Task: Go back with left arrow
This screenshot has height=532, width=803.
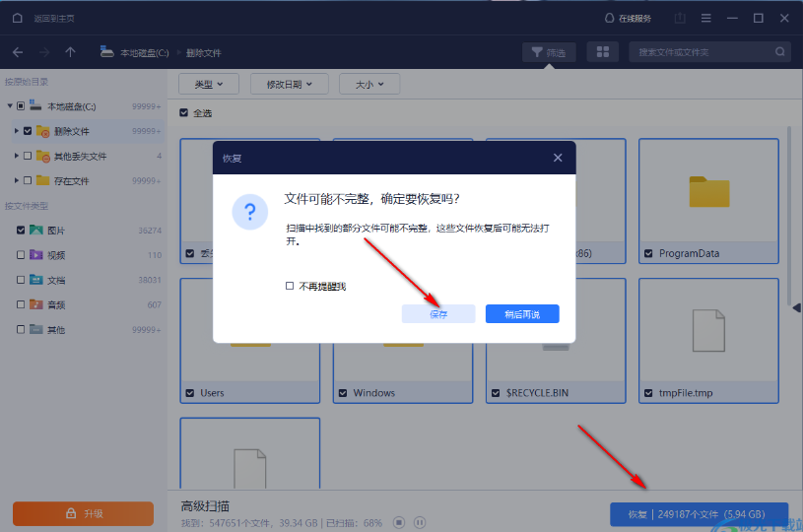Action: (x=18, y=52)
